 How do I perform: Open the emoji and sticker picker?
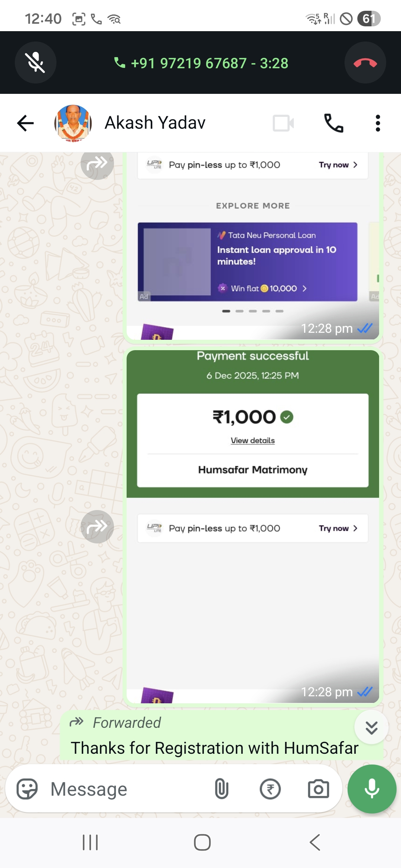(27, 789)
